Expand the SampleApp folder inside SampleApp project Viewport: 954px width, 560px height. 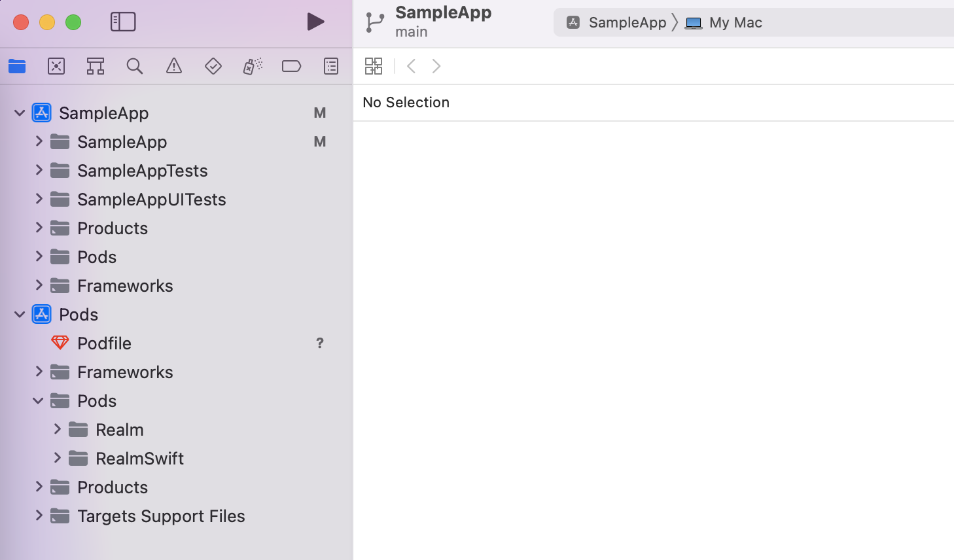[x=39, y=141]
